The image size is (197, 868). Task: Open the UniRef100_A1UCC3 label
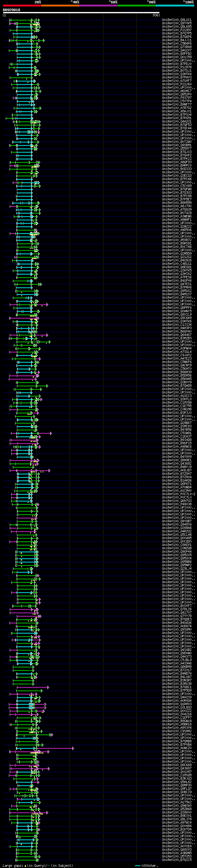(177, 396)
